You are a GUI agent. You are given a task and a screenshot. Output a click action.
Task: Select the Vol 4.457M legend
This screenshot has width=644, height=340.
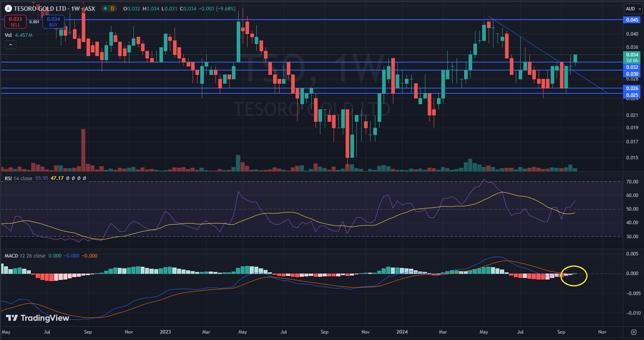18,35
